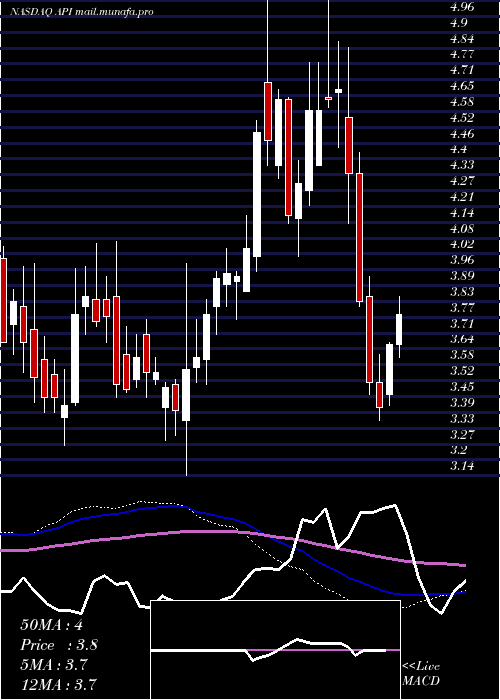Click the tall white candlestick rising to 4.46
The image size is (500, 700).
257,194
